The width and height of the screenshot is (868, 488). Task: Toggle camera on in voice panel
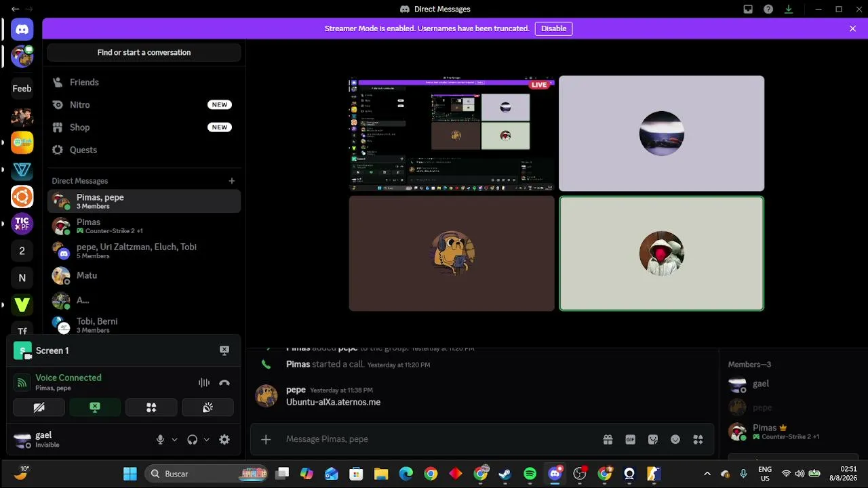(39, 407)
